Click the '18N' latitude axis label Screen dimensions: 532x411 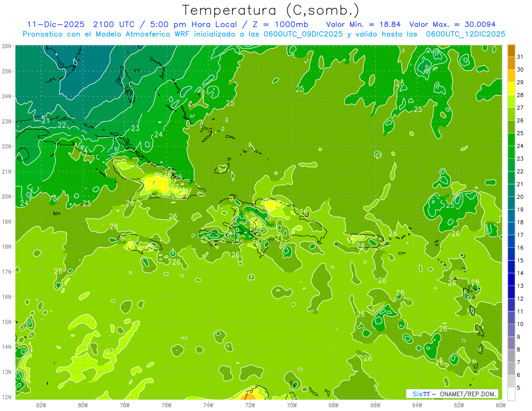(6, 247)
